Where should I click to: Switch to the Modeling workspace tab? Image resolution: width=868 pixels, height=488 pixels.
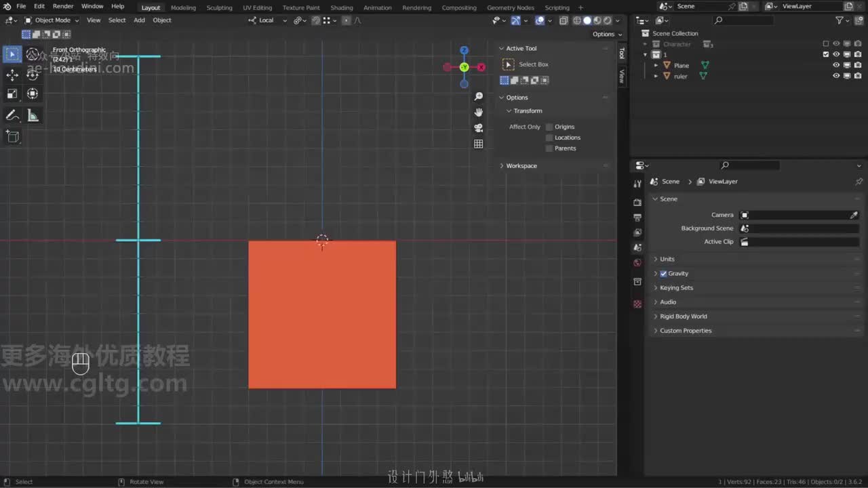click(x=183, y=7)
